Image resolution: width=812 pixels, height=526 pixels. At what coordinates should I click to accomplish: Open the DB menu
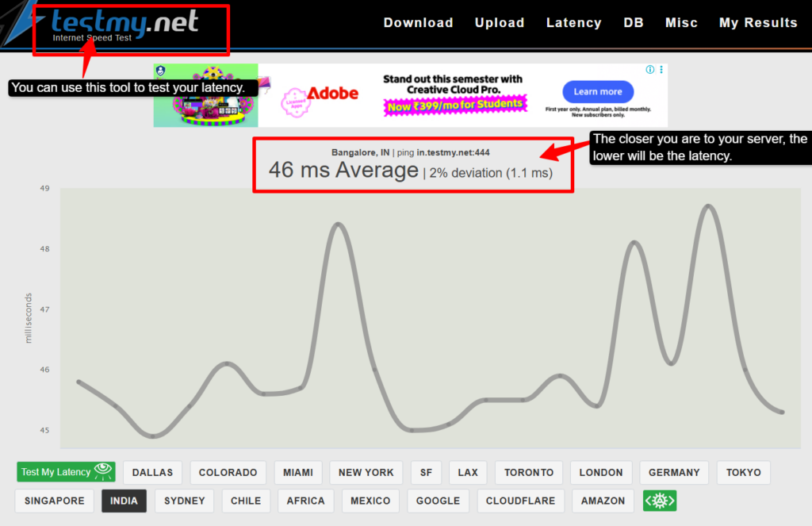pyautogui.click(x=633, y=23)
